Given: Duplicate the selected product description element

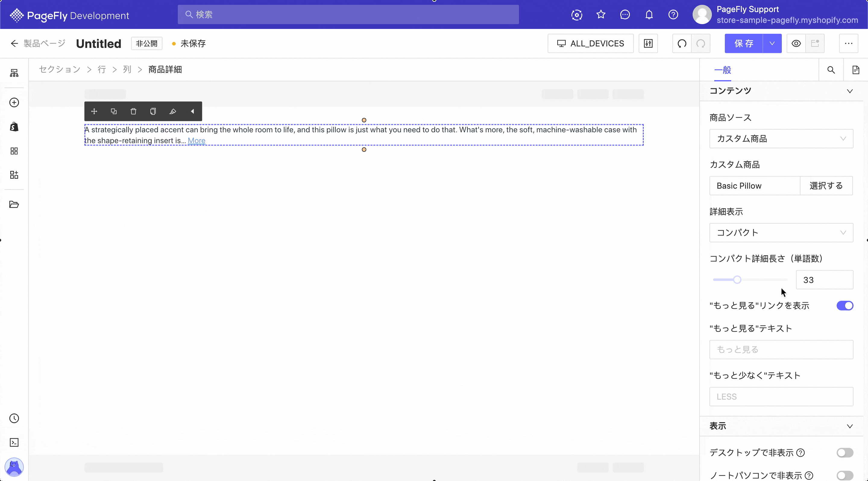Looking at the screenshot, I should click(114, 111).
